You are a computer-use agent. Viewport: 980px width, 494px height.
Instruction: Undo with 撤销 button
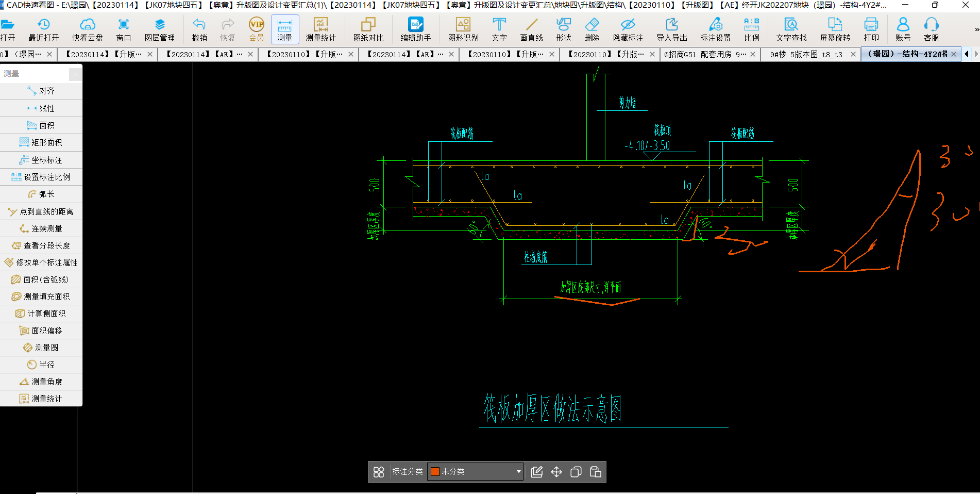coord(199,30)
